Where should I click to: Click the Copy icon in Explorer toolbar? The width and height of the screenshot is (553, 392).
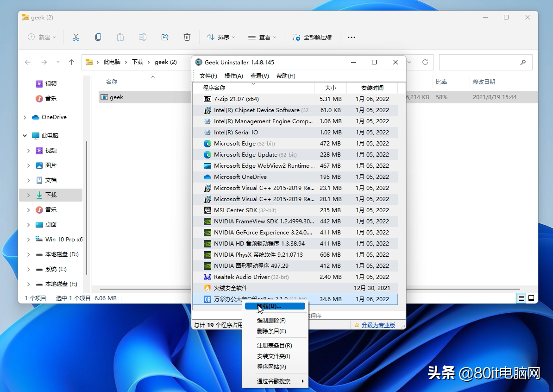98,37
